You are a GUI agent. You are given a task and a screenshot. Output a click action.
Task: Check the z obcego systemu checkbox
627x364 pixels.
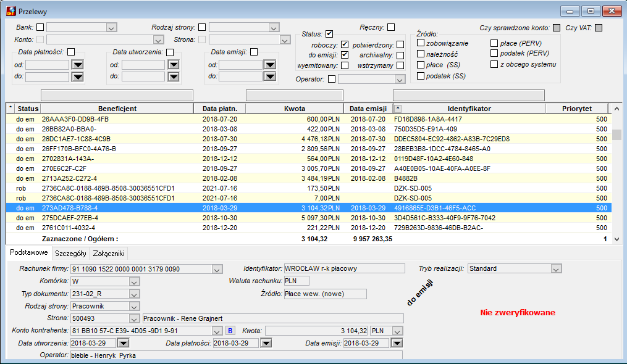coord(494,64)
